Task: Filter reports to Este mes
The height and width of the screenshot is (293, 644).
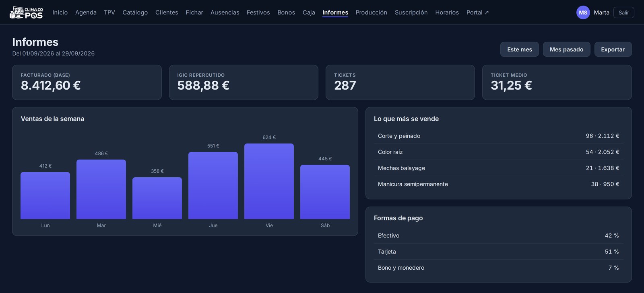Action: click(x=520, y=49)
